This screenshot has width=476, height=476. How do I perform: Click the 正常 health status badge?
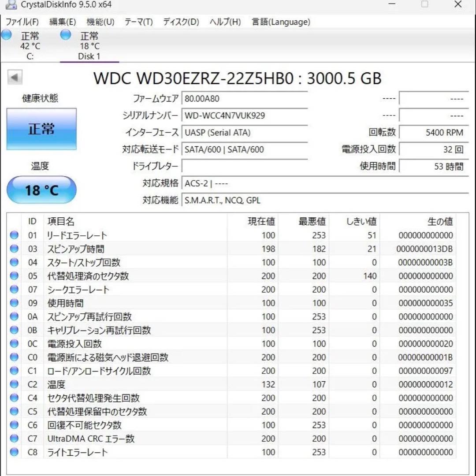click(41, 129)
